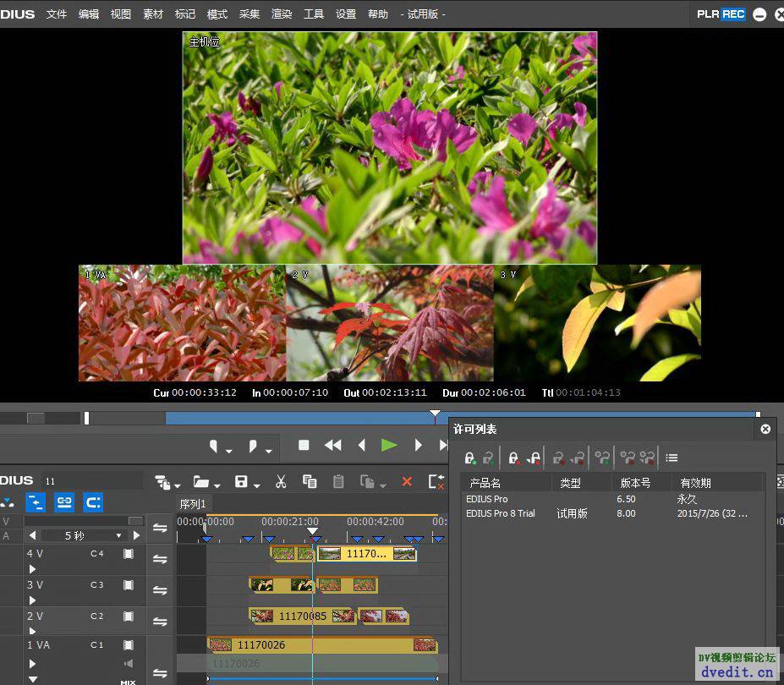
Task: Click the list-view icon in license panel
Action: (672, 458)
